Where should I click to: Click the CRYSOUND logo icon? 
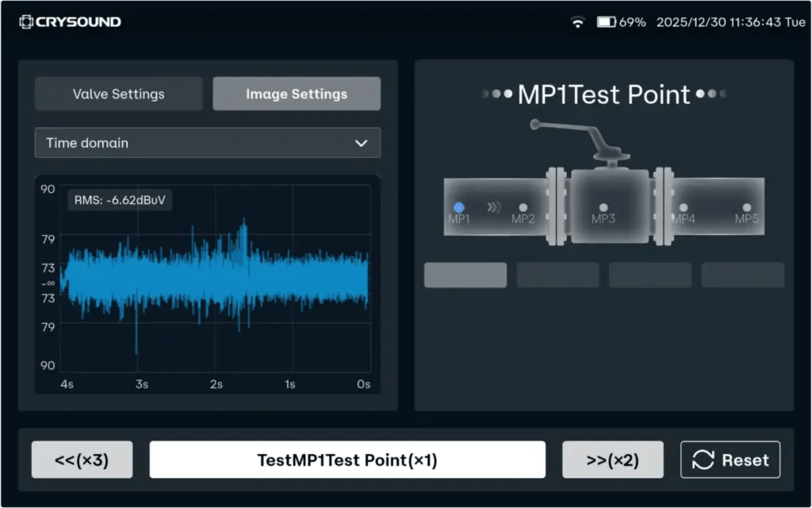click(26, 22)
